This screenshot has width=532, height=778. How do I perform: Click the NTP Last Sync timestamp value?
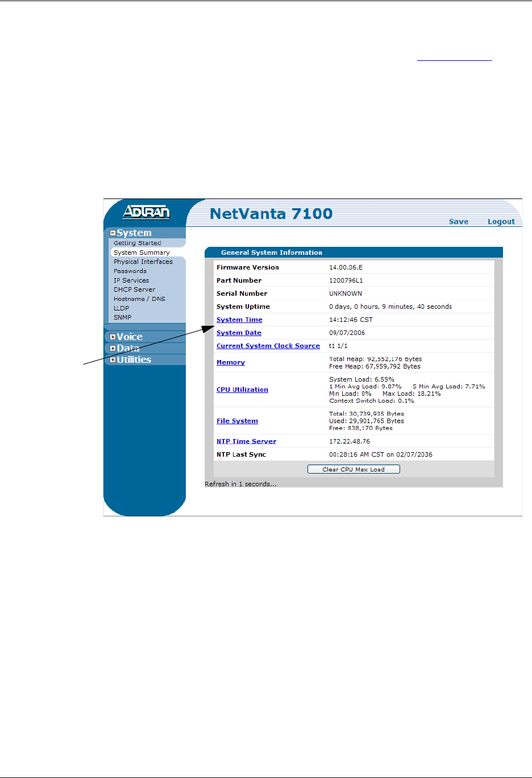[x=381, y=454]
